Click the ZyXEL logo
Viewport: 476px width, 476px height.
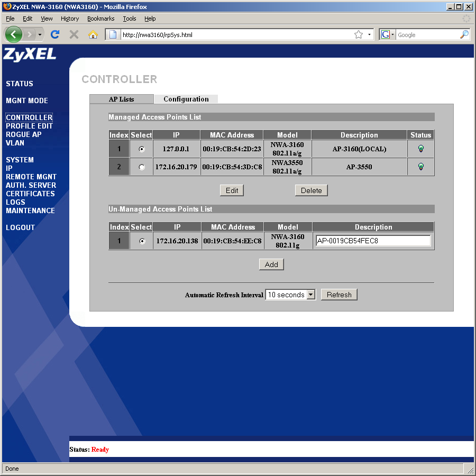click(x=30, y=54)
